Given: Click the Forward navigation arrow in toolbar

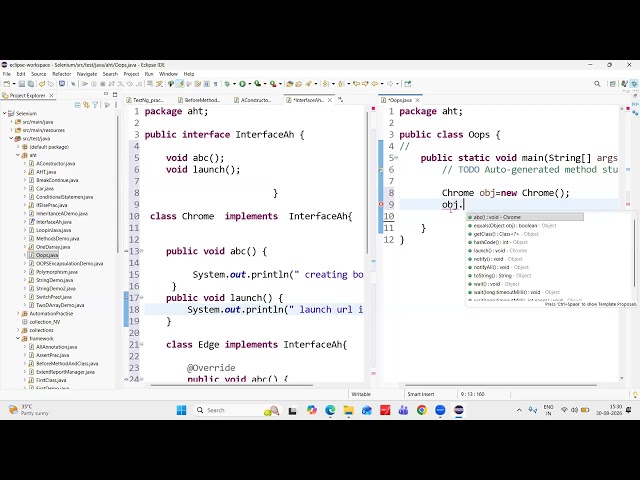Looking at the screenshot, I should (x=390, y=84).
